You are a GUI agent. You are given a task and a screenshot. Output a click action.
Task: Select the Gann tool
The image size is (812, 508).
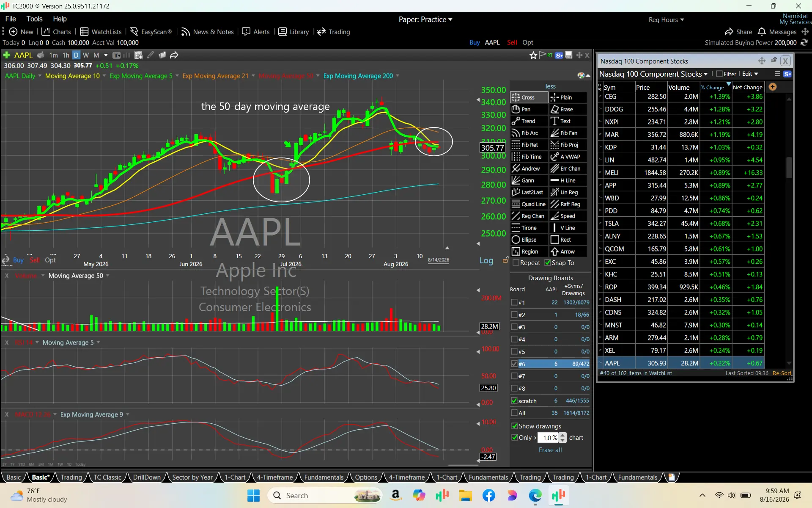tap(529, 180)
